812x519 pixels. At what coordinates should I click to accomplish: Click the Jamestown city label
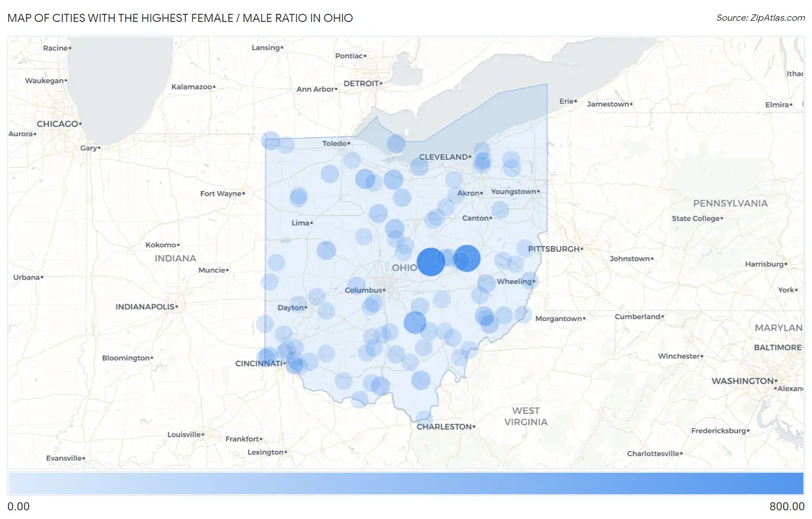608,104
